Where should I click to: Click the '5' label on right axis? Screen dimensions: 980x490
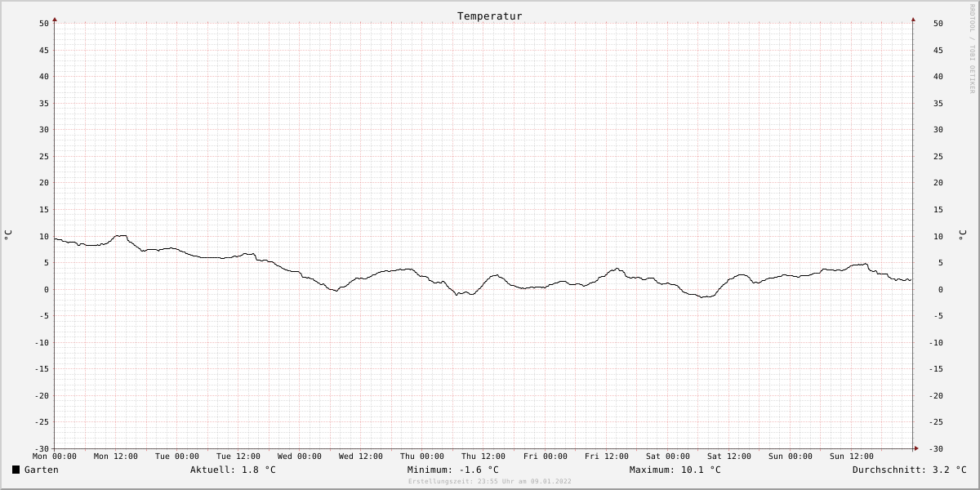941,262
